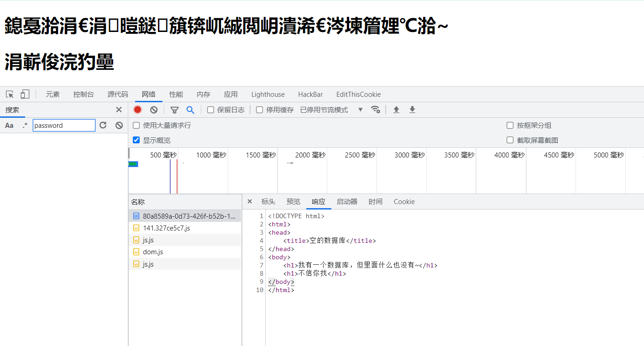Switch to the 控制台 tab

pyautogui.click(x=84, y=94)
